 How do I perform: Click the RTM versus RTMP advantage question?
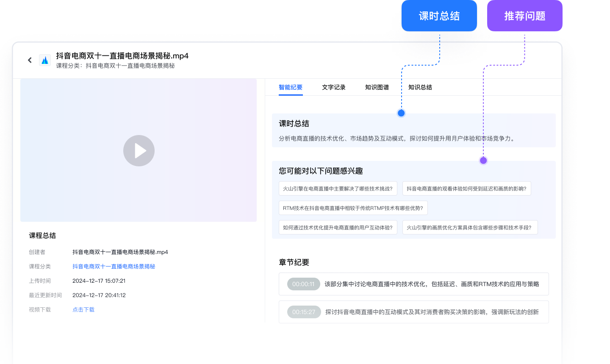coord(353,208)
